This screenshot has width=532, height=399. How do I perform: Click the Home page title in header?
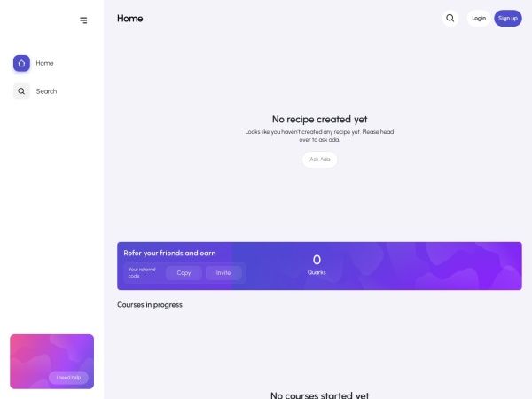tap(130, 19)
